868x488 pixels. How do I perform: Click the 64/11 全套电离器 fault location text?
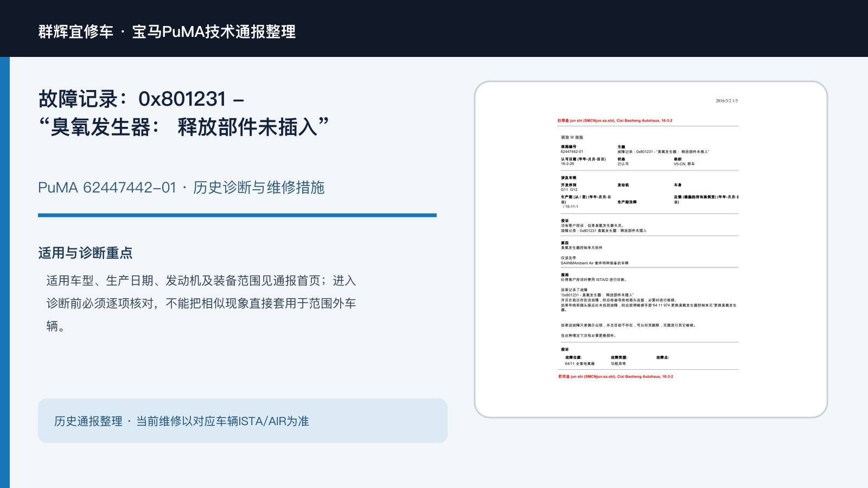(579, 364)
